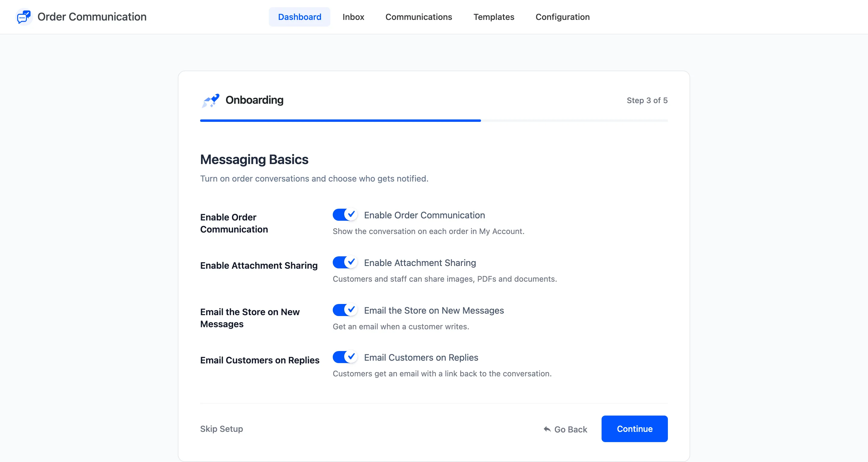Switch to the Inbox tab

(353, 17)
